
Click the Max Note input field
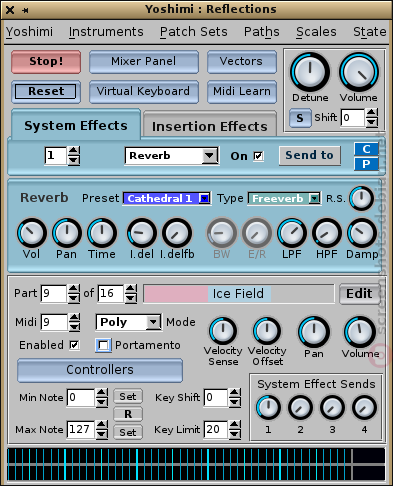point(81,429)
